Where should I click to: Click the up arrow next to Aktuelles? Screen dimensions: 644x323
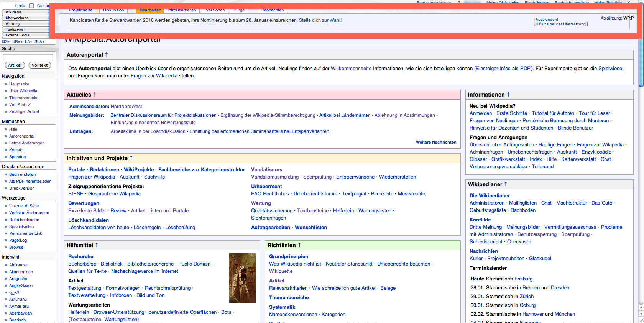[x=95, y=95]
